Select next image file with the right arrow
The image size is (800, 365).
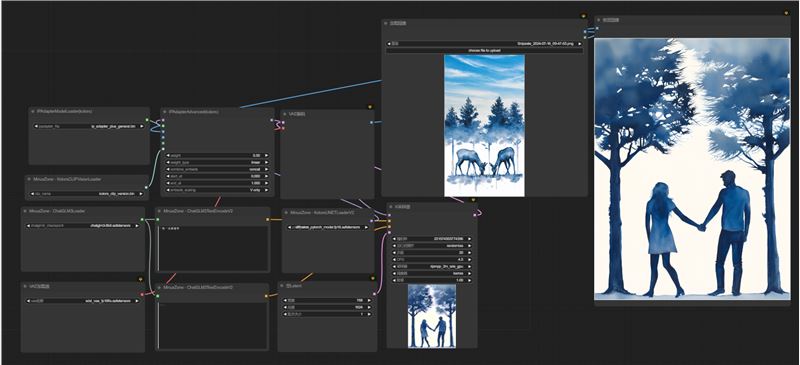pos(579,44)
